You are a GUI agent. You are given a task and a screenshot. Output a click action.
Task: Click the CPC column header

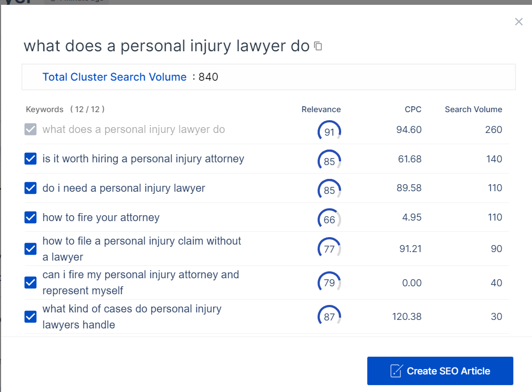pyautogui.click(x=413, y=109)
